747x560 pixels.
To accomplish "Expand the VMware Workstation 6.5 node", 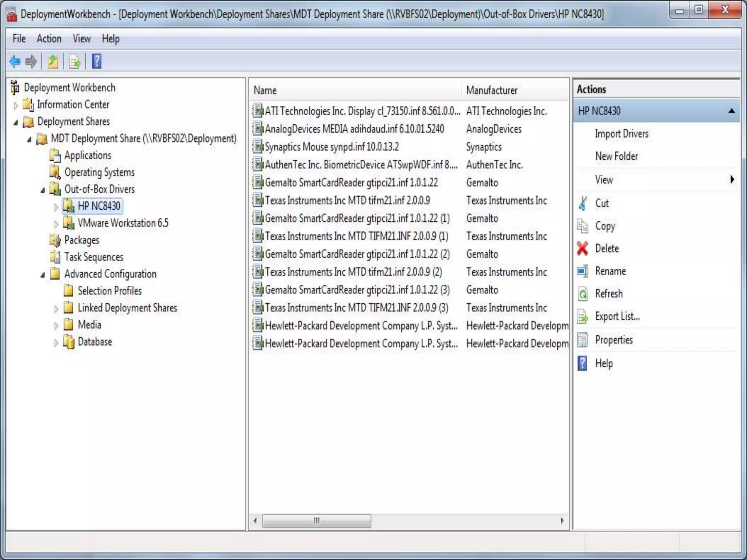I will 56,224.
